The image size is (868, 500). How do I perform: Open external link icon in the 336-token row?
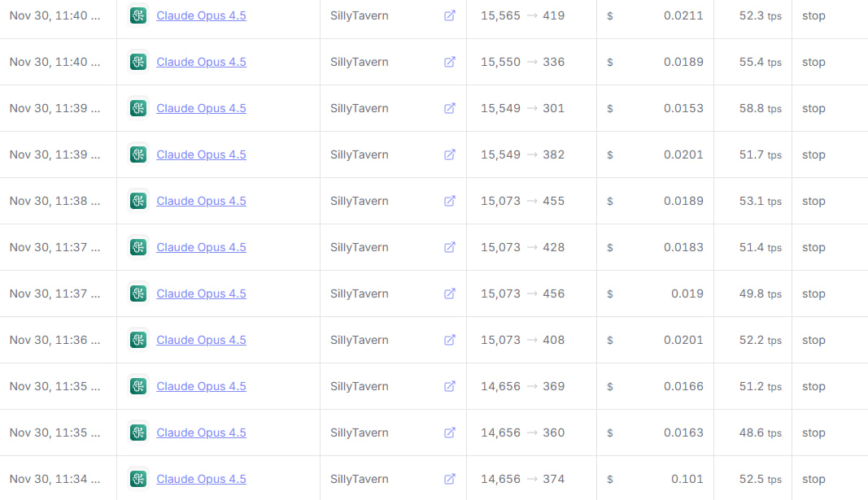click(450, 62)
